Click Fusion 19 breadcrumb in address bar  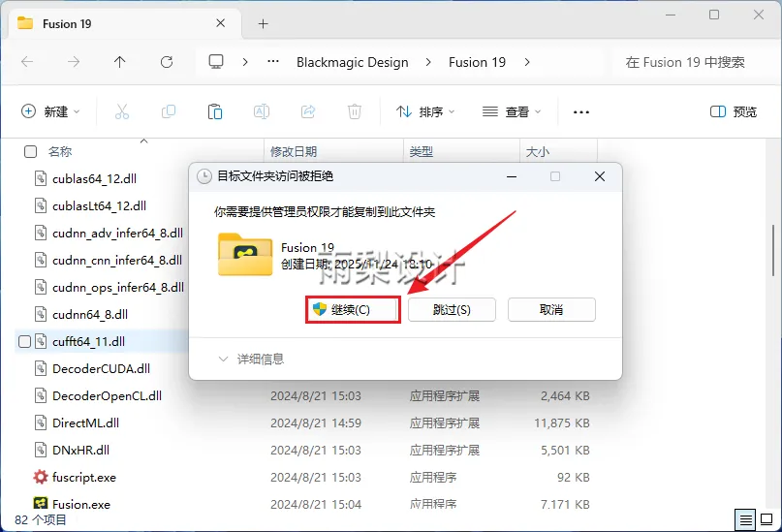[477, 62]
